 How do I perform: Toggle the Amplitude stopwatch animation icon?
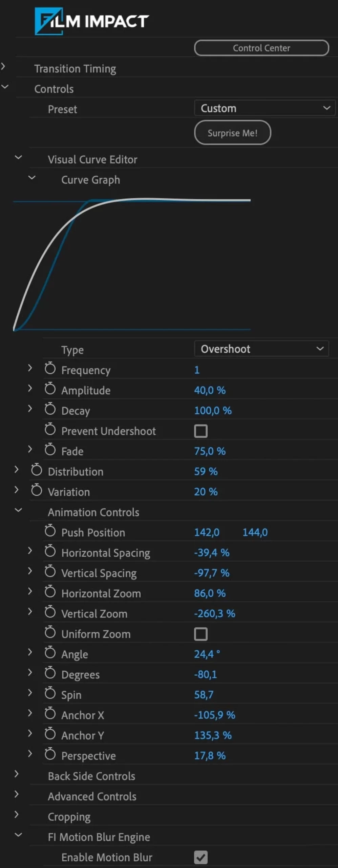point(50,389)
